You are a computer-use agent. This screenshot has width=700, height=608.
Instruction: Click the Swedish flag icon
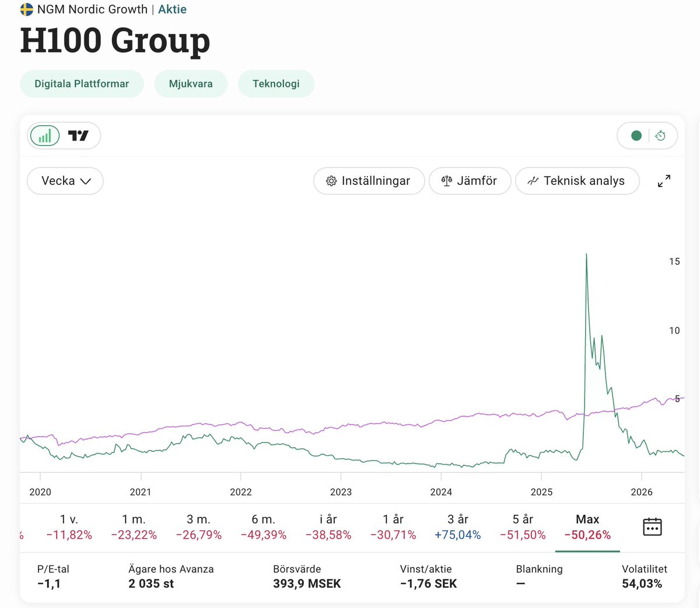tap(27, 9)
